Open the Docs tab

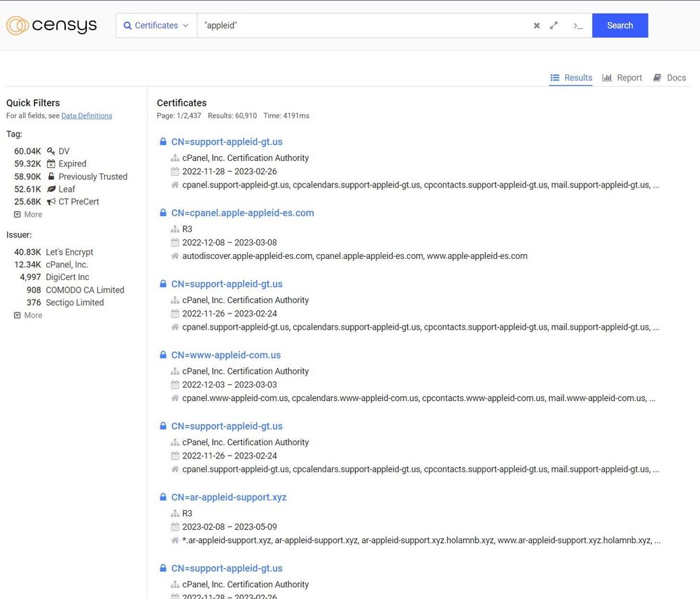tap(669, 78)
